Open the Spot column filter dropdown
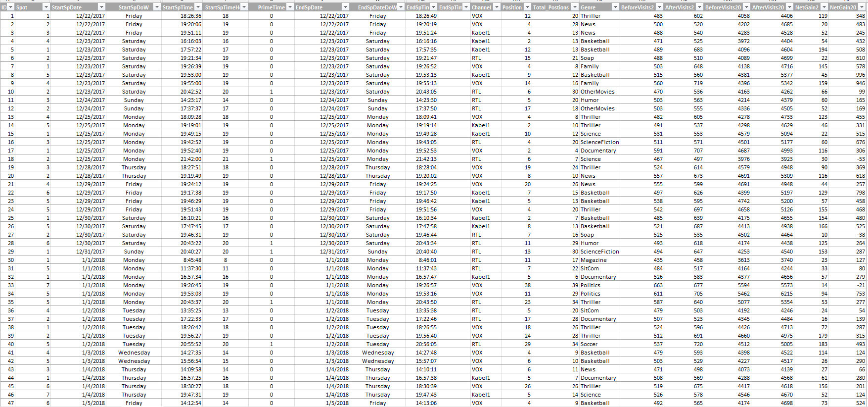Viewport: 868px width, 407px height. [x=46, y=7]
